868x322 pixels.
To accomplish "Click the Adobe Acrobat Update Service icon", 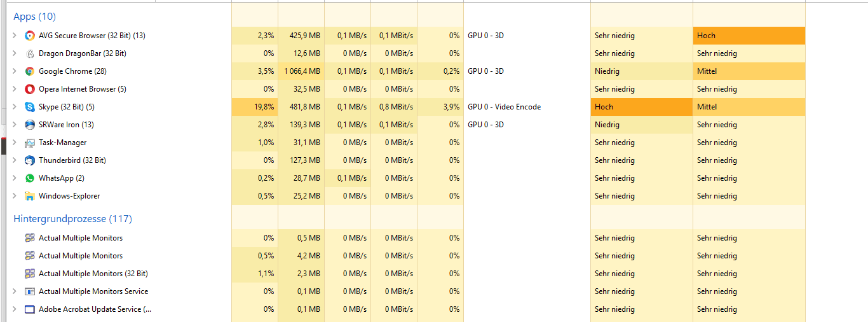I will (x=29, y=309).
